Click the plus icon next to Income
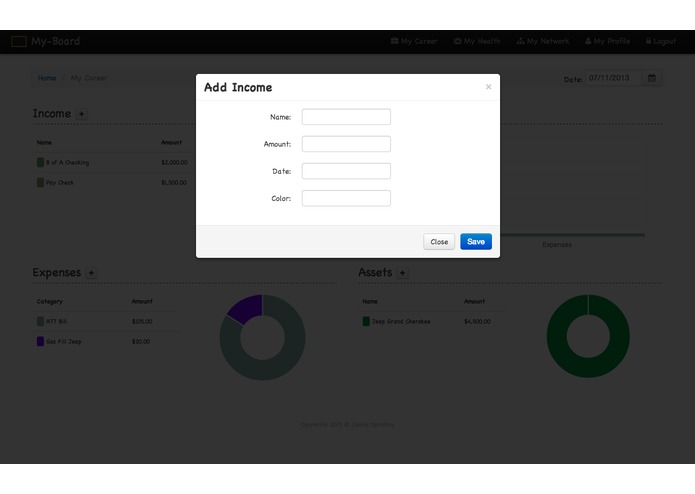 81,114
